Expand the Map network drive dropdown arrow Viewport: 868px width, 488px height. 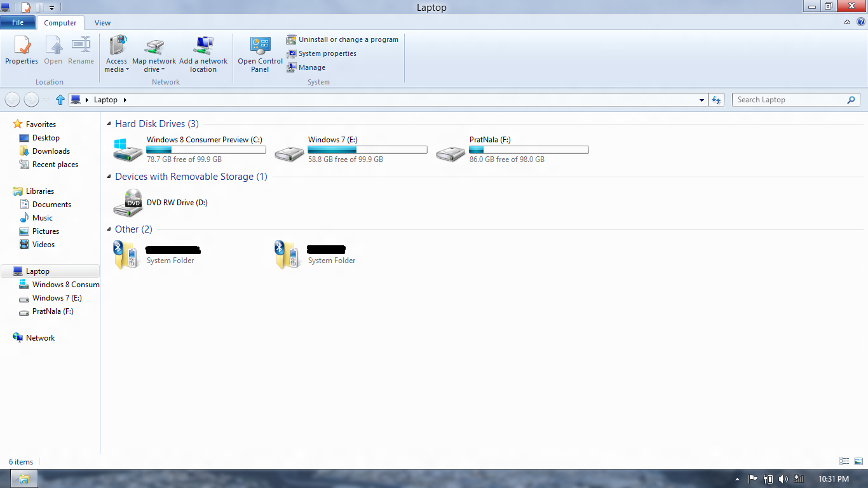tap(163, 70)
